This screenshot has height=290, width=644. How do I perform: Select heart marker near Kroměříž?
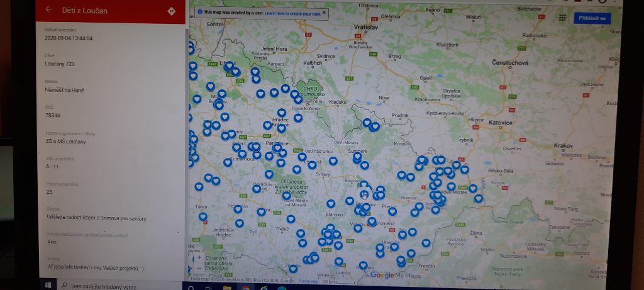[372, 221]
